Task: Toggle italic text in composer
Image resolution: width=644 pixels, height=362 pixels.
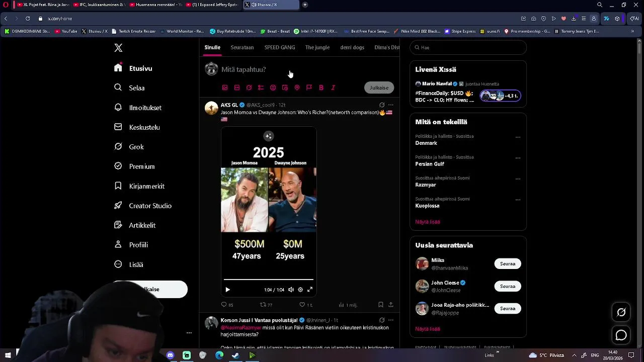Action: (x=333, y=87)
